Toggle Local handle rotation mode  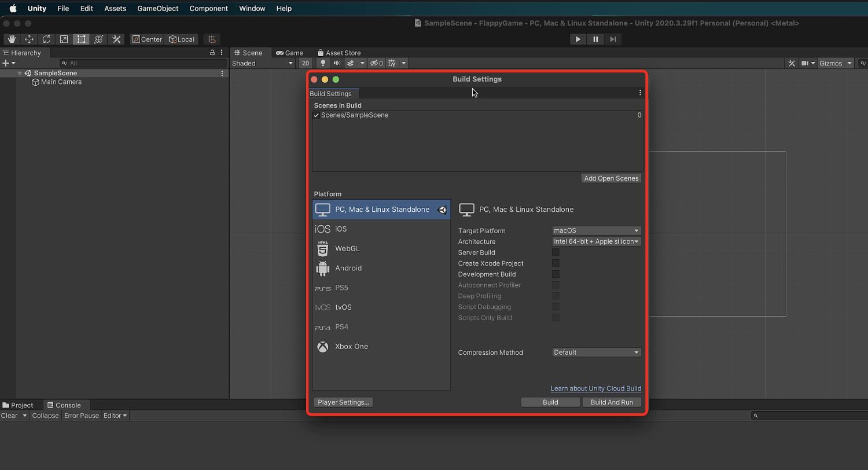pos(182,39)
